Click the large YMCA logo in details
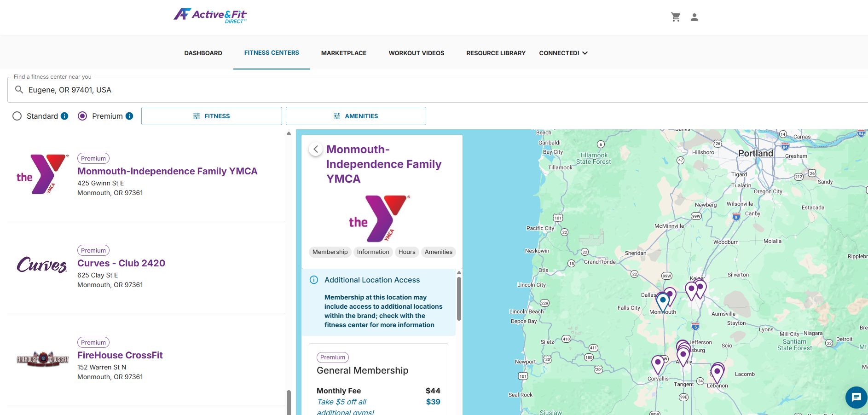Image resolution: width=868 pixels, height=415 pixels. click(379, 219)
